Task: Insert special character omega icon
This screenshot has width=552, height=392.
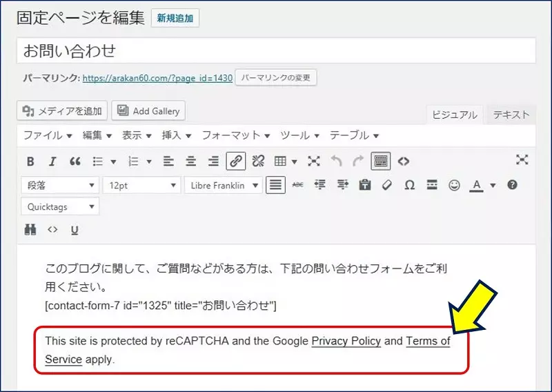Action: click(x=409, y=185)
